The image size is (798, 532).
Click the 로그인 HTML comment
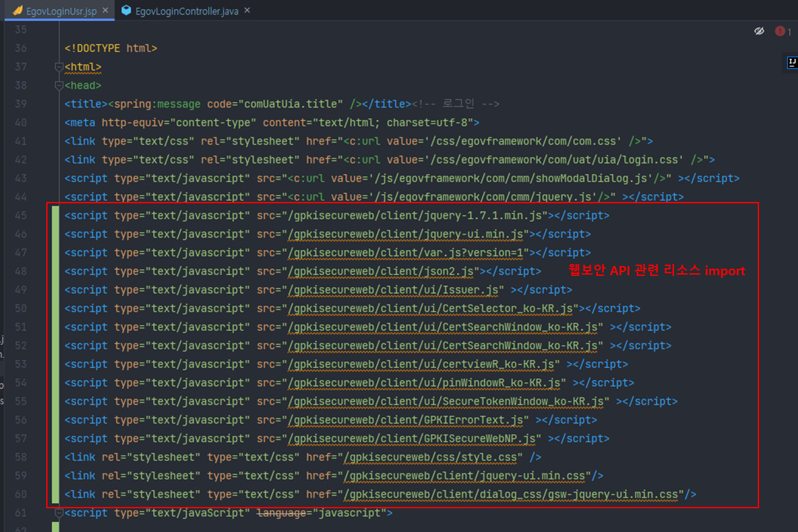tap(455, 104)
